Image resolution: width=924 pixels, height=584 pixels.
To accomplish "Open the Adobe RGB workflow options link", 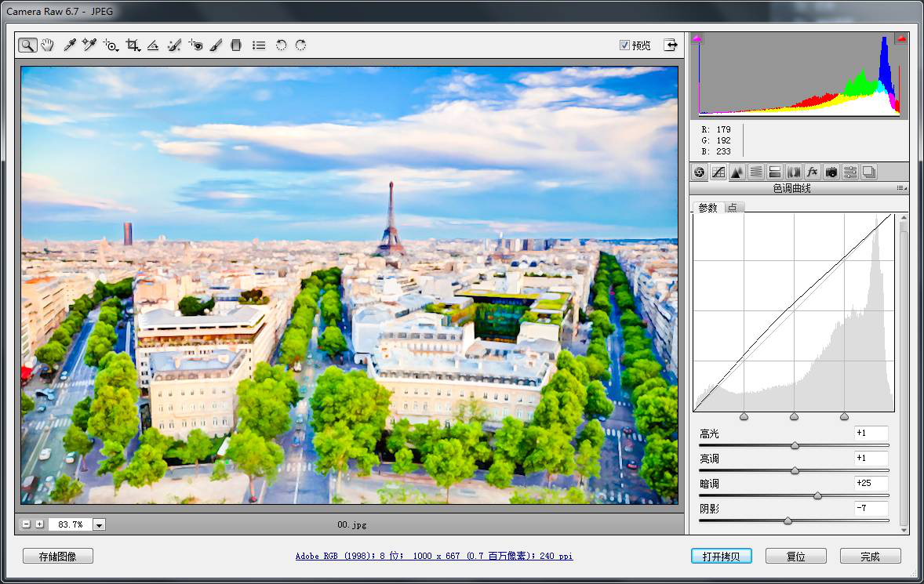I will 434,556.
